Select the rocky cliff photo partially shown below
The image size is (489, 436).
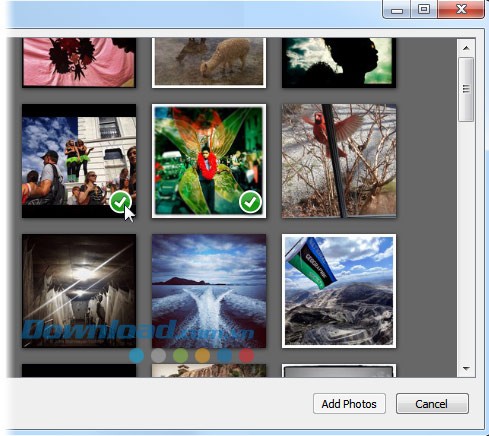pos(209,370)
